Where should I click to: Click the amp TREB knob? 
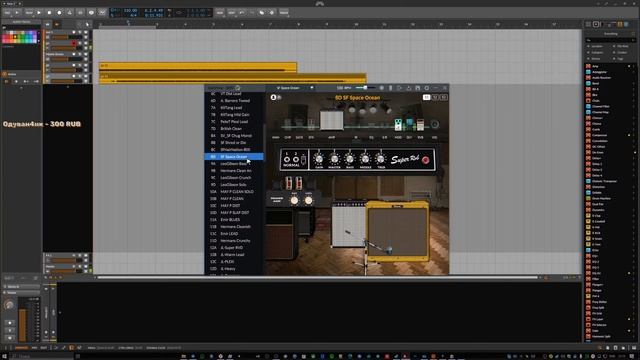[x=380, y=159]
